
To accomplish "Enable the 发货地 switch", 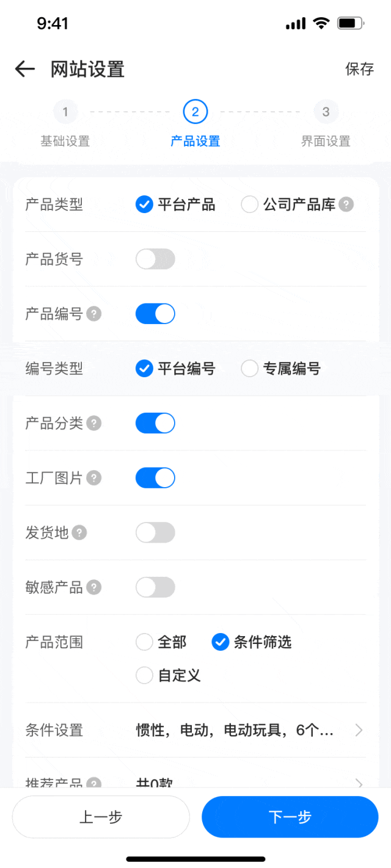I will point(155,532).
